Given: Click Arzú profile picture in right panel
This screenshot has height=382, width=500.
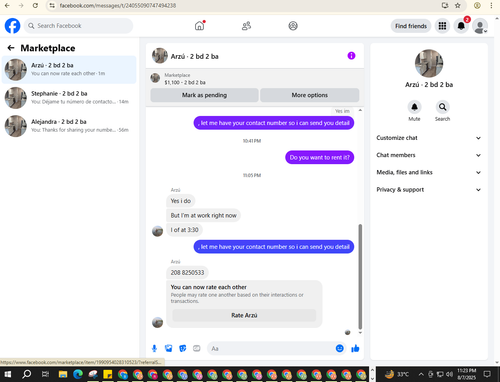Looking at the screenshot, I should point(429,63).
